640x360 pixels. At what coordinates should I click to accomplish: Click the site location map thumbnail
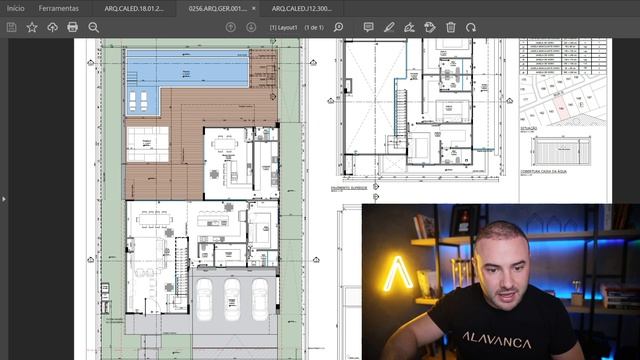[563, 101]
